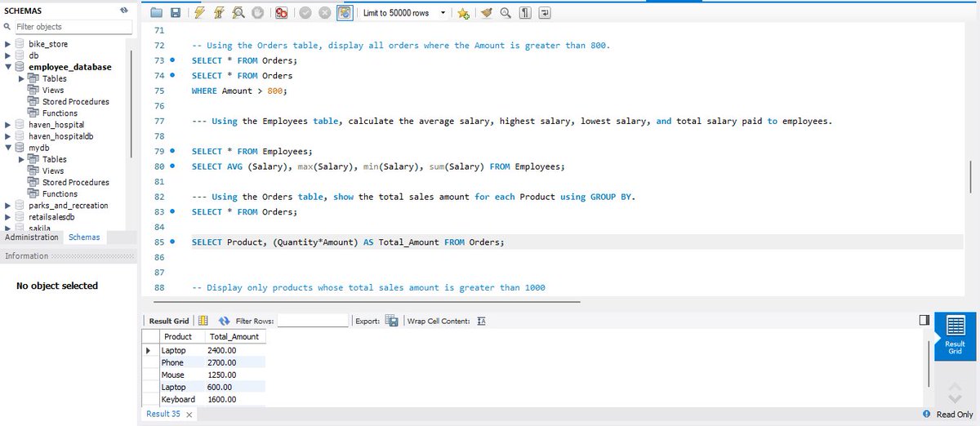Image resolution: width=980 pixels, height=426 pixels.
Task: Expand the db schema node
Action: tap(8, 55)
